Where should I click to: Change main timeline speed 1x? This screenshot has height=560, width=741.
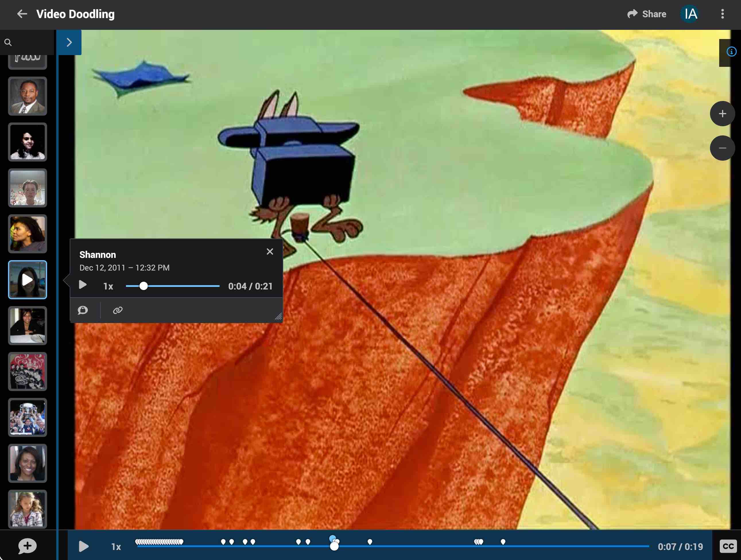point(116,547)
